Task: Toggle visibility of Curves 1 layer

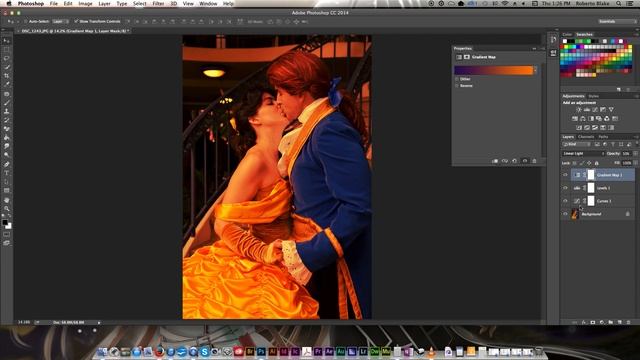Action: click(x=565, y=201)
